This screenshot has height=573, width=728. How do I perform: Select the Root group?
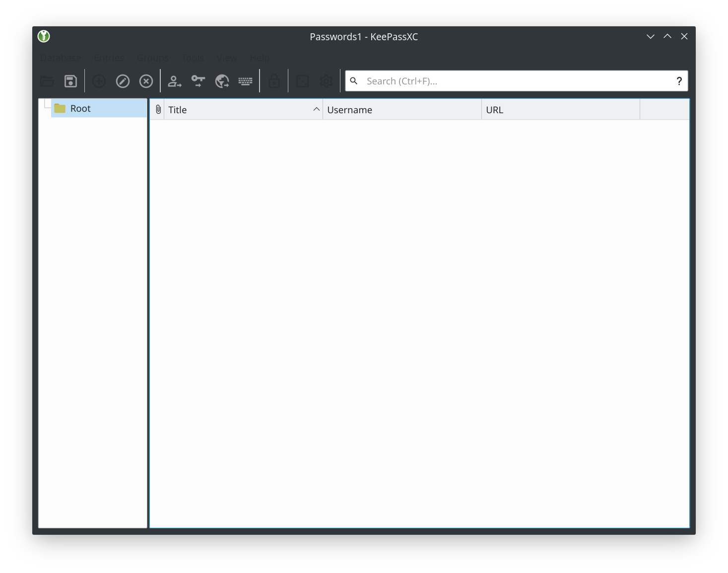click(x=80, y=108)
